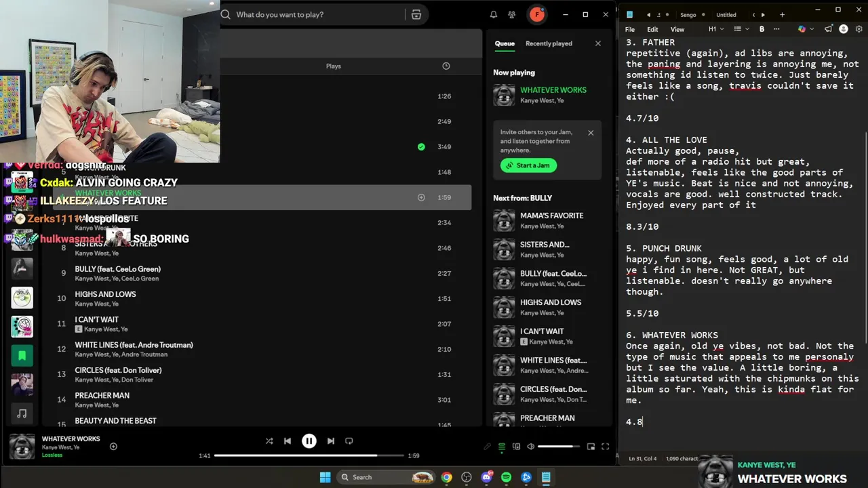Viewport: 868px width, 488px height.
Task: Click the green saved checkmark on the 3:49 track
Action: point(421,146)
